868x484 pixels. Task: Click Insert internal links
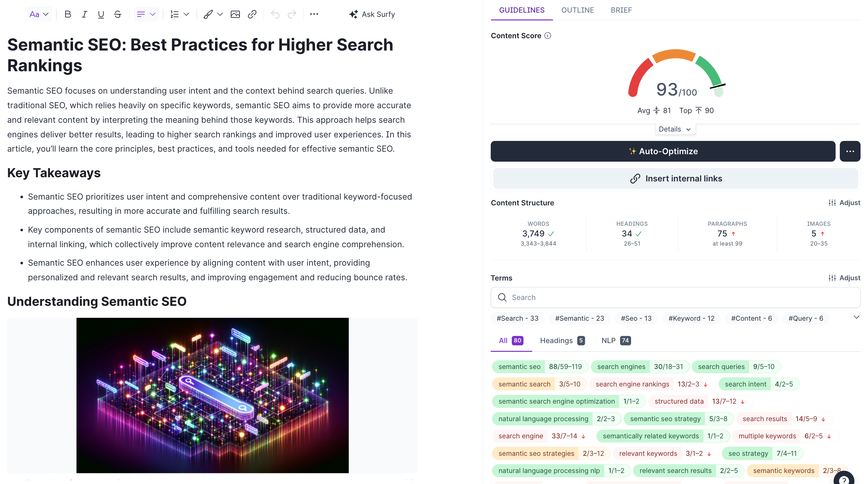coord(675,179)
